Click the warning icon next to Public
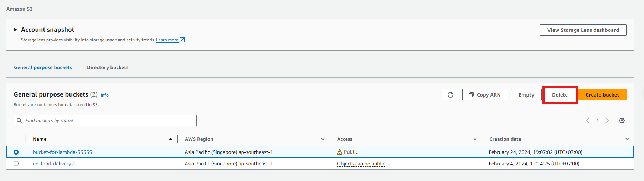The height and width of the screenshot is (181, 644). [340, 152]
